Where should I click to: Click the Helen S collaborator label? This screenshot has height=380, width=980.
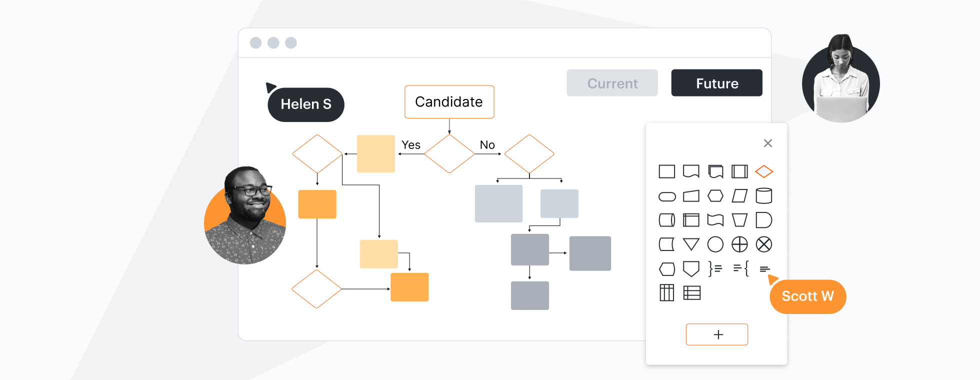[x=306, y=104]
